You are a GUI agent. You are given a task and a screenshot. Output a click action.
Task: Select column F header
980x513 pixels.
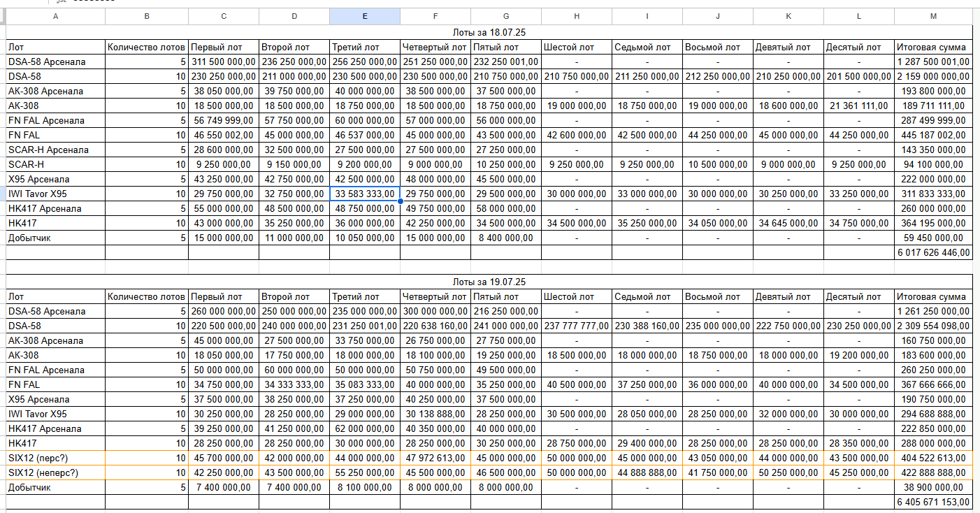pyautogui.click(x=435, y=16)
